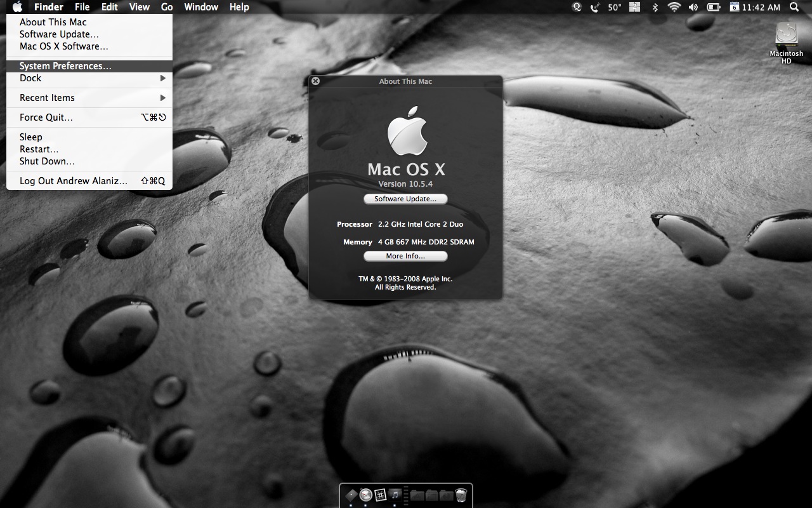Open Spotlight search magnifier
Screen dimensions: 812x508
click(x=794, y=7)
